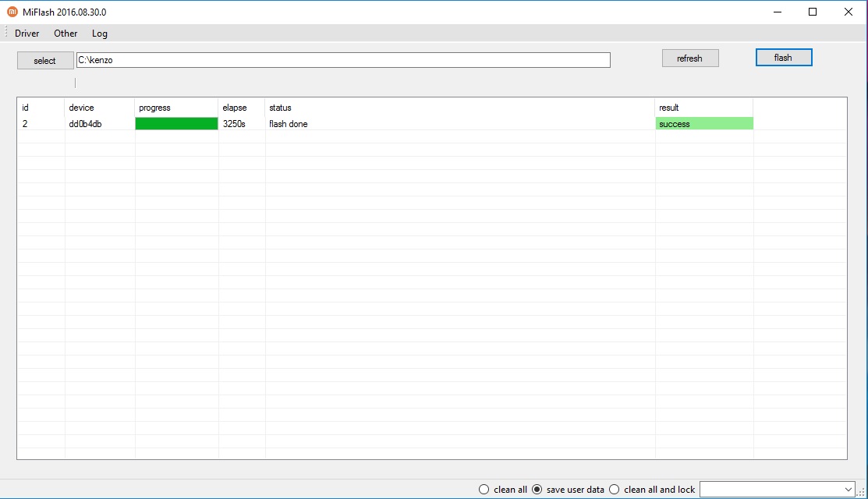Click the select button to choose ROM folder

[45, 60]
